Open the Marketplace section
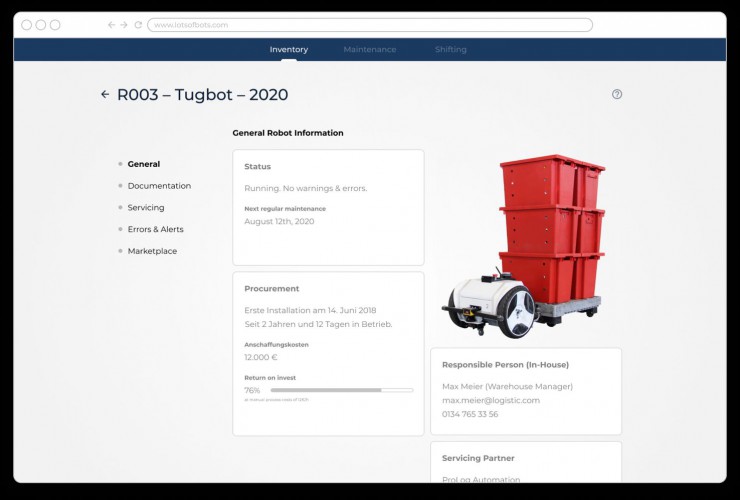Viewport: 740px width, 500px height. coord(152,251)
